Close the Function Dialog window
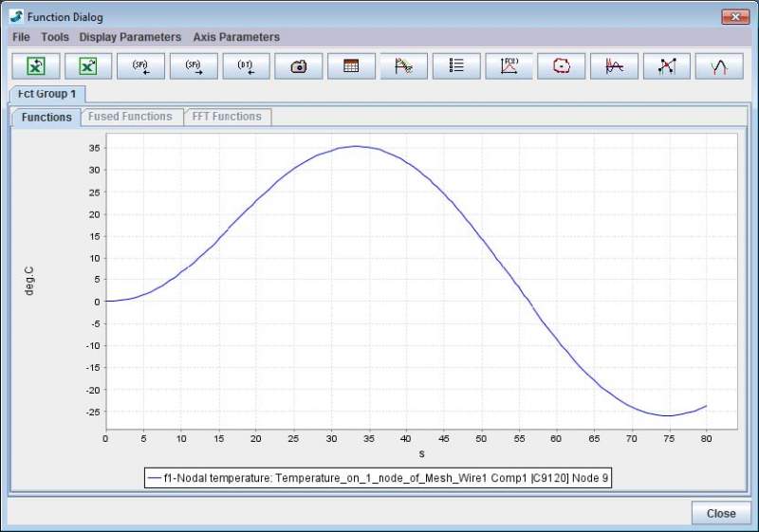The image size is (759, 532). click(x=735, y=17)
